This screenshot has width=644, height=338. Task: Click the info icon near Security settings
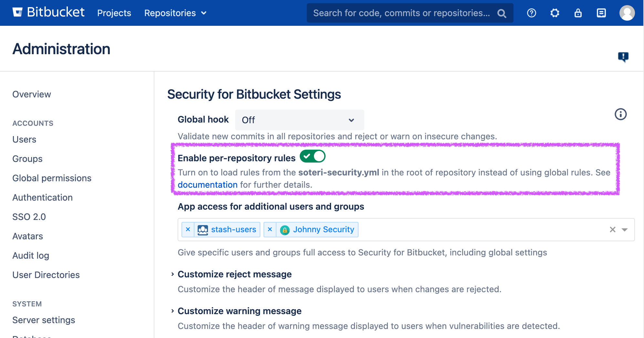620,114
